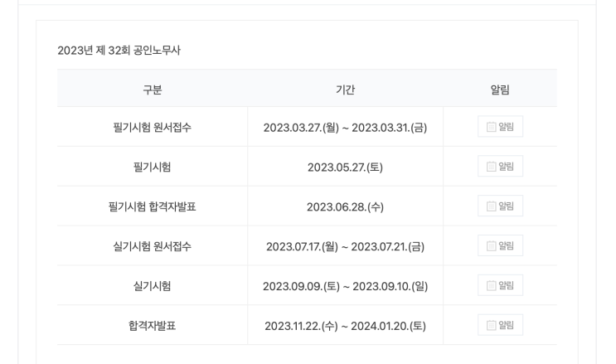Click the 알림 column header
The width and height of the screenshot is (616, 364).
click(500, 90)
